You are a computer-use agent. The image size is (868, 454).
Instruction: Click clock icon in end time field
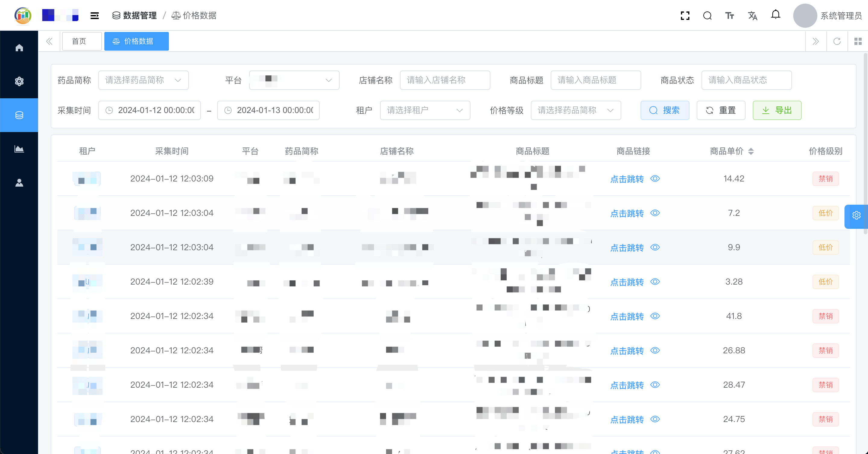[x=228, y=110]
